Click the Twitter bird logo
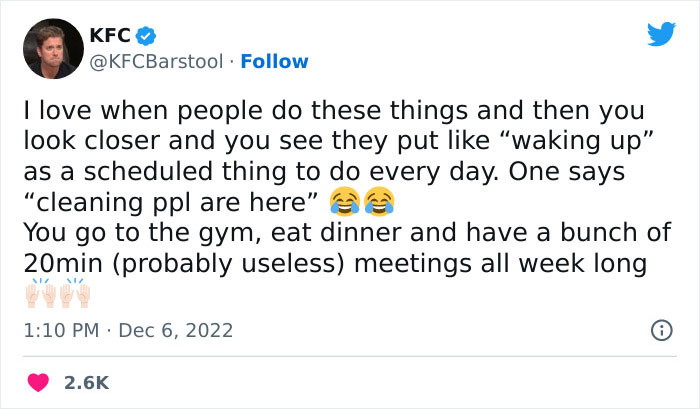 pos(661,35)
